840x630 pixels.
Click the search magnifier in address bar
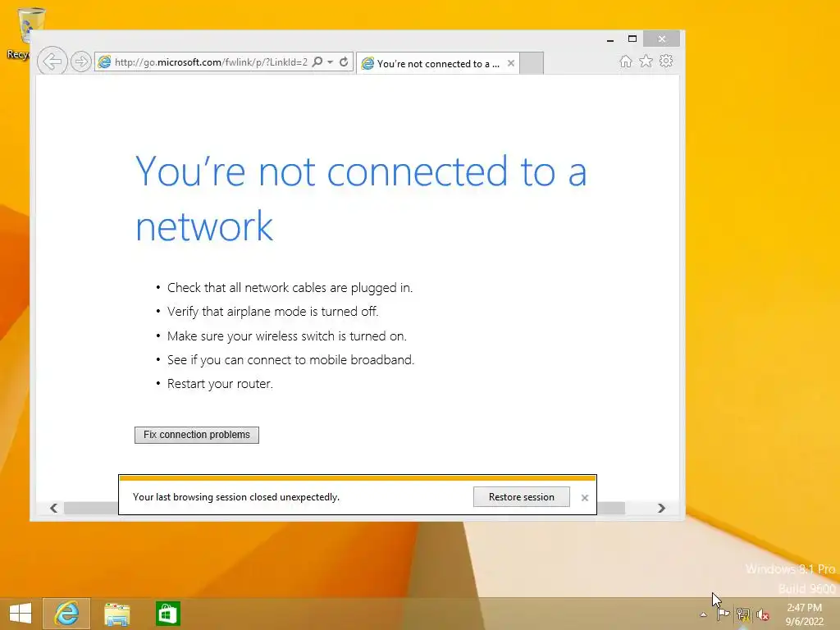click(317, 62)
